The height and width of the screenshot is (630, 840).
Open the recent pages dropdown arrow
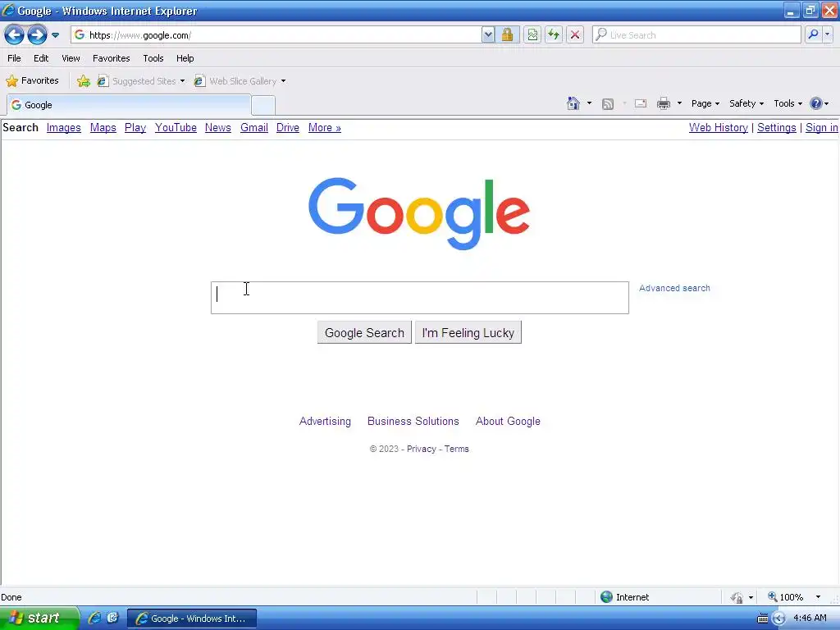click(x=55, y=35)
